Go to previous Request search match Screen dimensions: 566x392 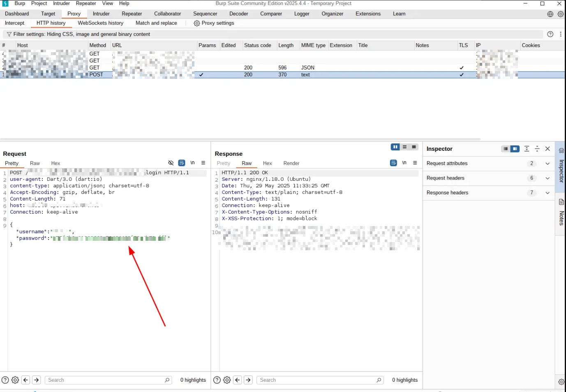pyautogui.click(x=25, y=380)
